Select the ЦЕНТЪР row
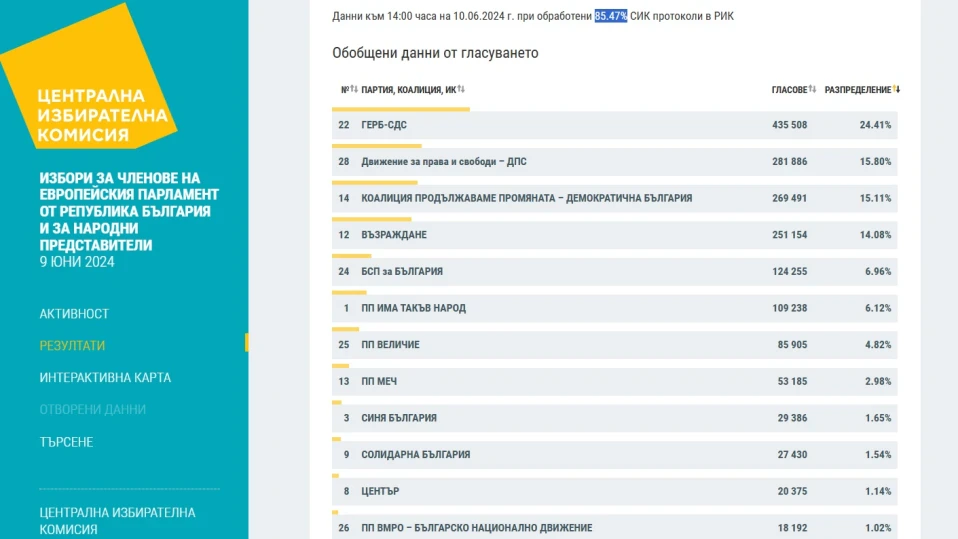 click(x=615, y=491)
